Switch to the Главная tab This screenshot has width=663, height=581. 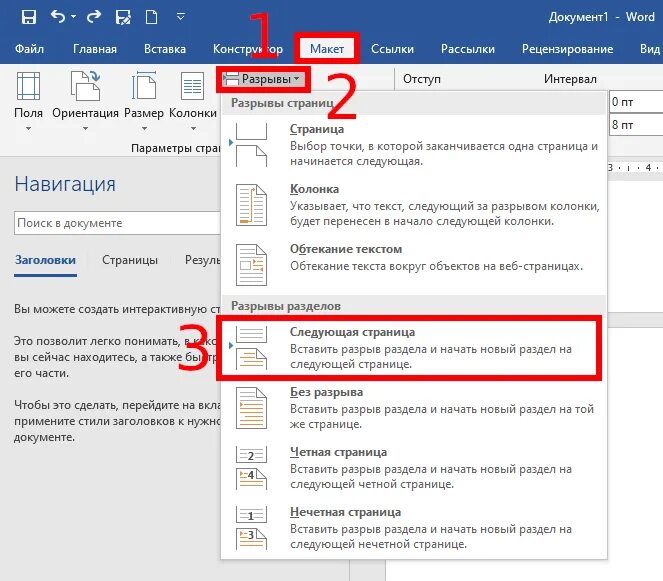[x=95, y=49]
